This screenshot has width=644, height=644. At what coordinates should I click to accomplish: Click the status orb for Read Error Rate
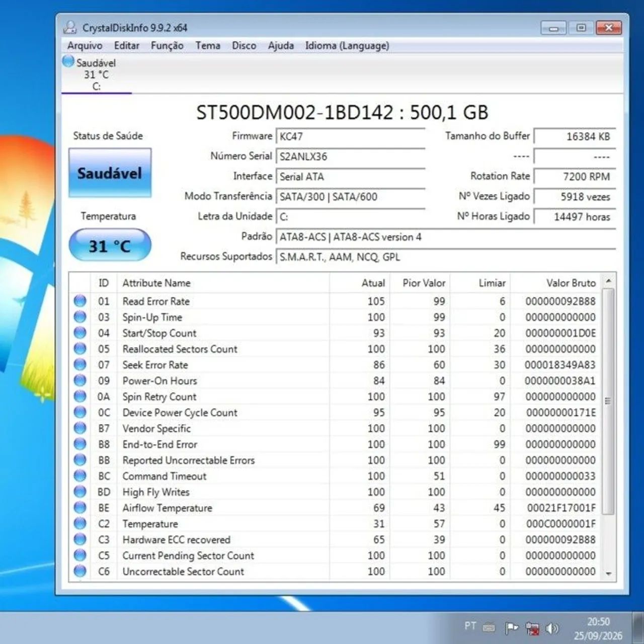point(80,301)
